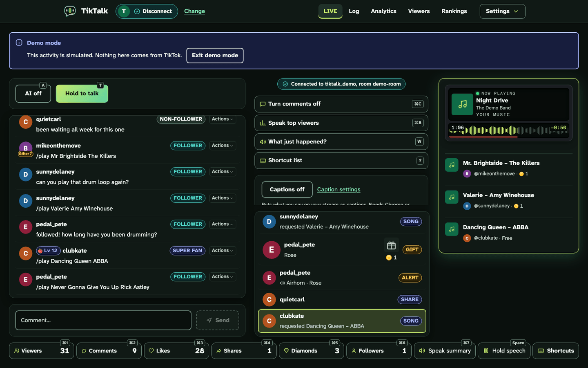Click the SHARE tag on quietcarl event

tap(410, 300)
